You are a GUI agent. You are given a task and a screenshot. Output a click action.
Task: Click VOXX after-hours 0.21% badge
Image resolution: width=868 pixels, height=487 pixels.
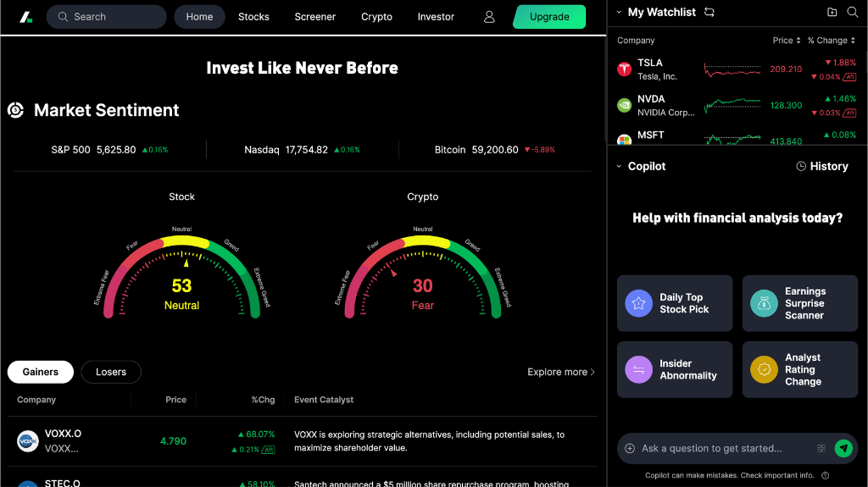pos(253,450)
